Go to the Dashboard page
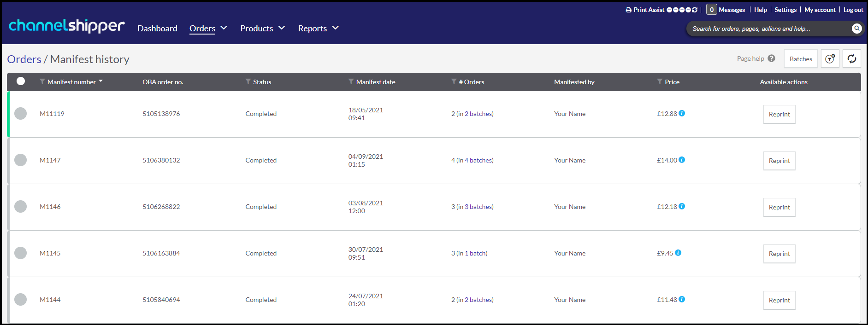The width and height of the screenshot is (868, 325). click(x=157, y=29)
